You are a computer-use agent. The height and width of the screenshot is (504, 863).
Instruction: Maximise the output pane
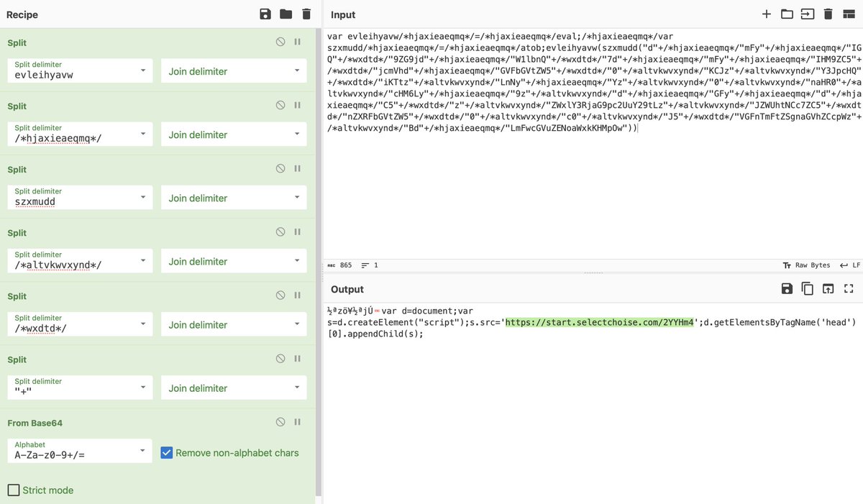pyautogui.click(x=849, y=289)
